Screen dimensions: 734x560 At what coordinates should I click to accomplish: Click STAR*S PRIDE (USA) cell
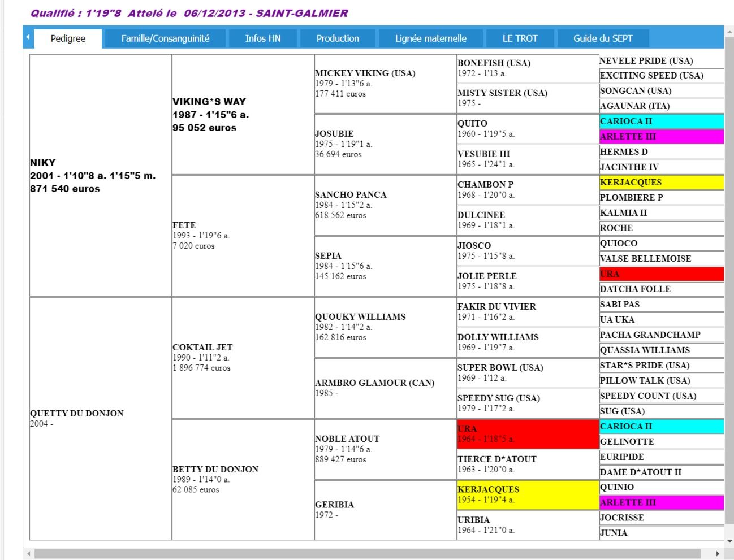tap(662, 366)
